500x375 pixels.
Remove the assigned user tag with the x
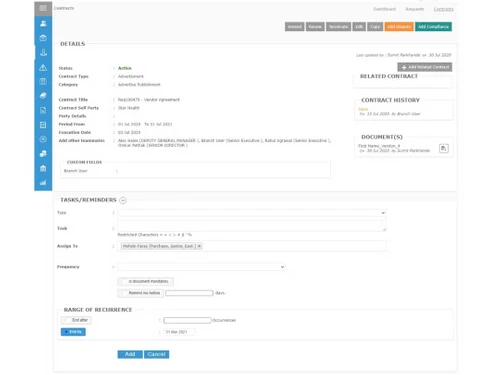(199, 246)
